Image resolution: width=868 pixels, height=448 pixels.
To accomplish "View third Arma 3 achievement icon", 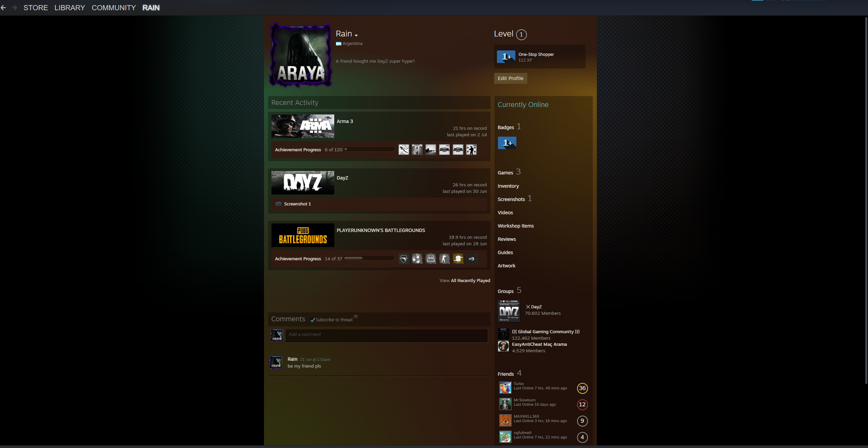I will [431, 150].
